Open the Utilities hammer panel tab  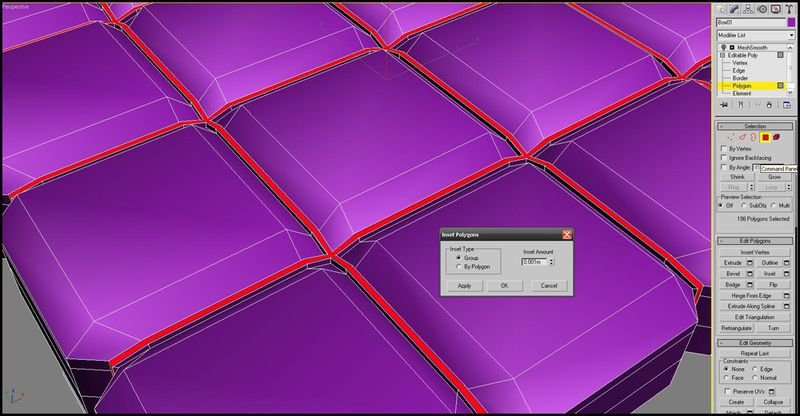click(x=790, y=9)
